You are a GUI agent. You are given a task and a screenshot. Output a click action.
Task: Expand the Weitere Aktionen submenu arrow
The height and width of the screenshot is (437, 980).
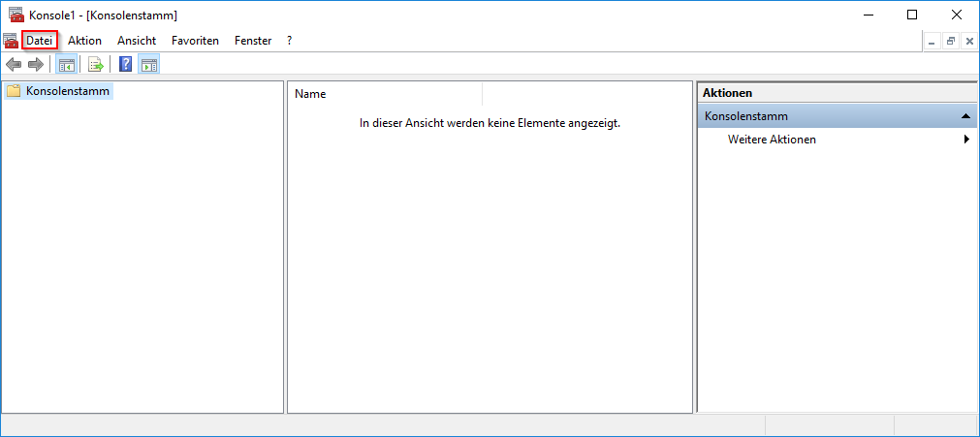[966, 140]
